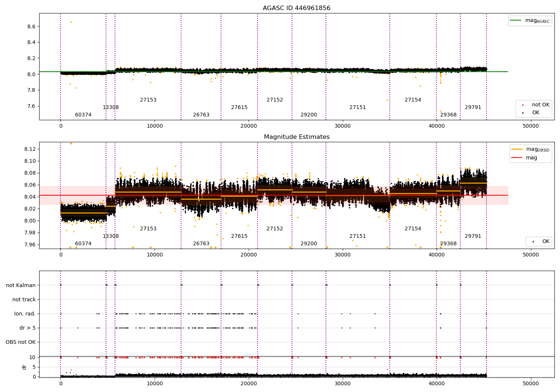Click the 8.04 y-axis tick label
560x392 pixels.
pos(30,197)
